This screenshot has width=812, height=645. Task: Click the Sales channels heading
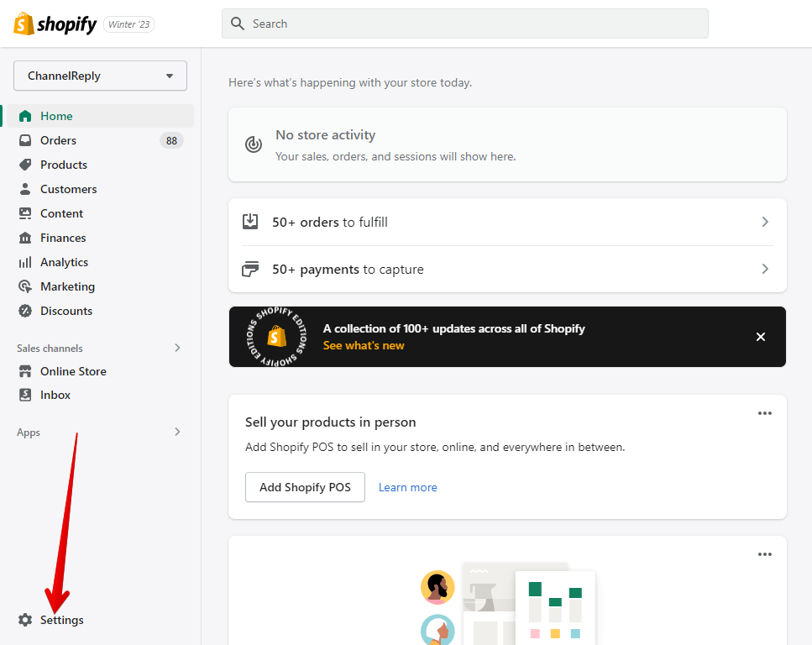(x=50, y=349)
